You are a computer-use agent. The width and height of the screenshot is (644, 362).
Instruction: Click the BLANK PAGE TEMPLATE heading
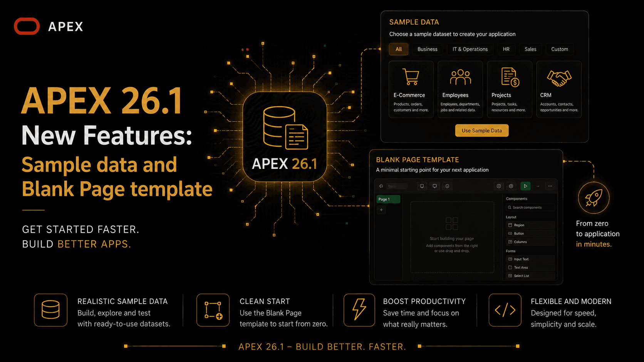click(418, 160)
